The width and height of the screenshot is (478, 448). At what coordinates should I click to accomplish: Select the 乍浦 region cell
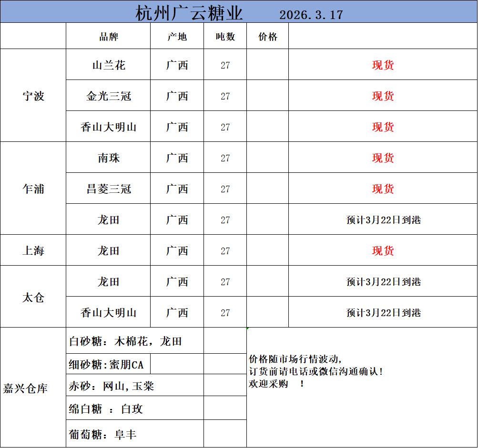click(x=33, y=189)
